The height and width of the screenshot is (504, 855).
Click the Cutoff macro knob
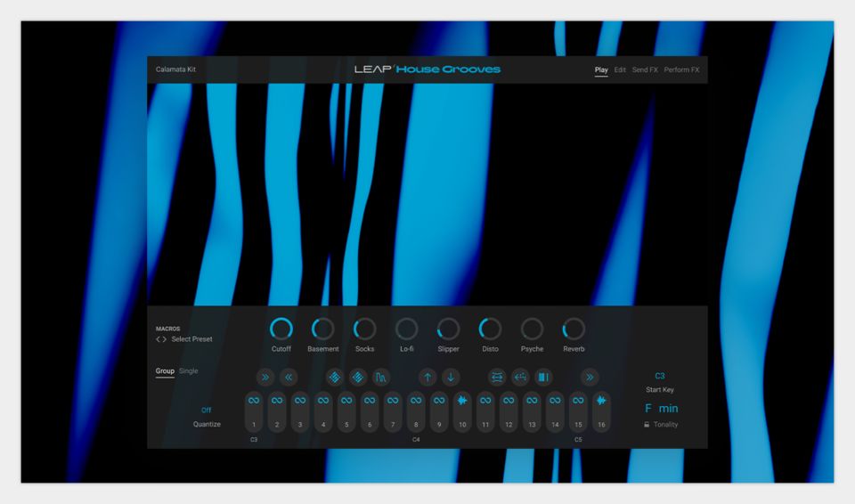click(281, 329)
